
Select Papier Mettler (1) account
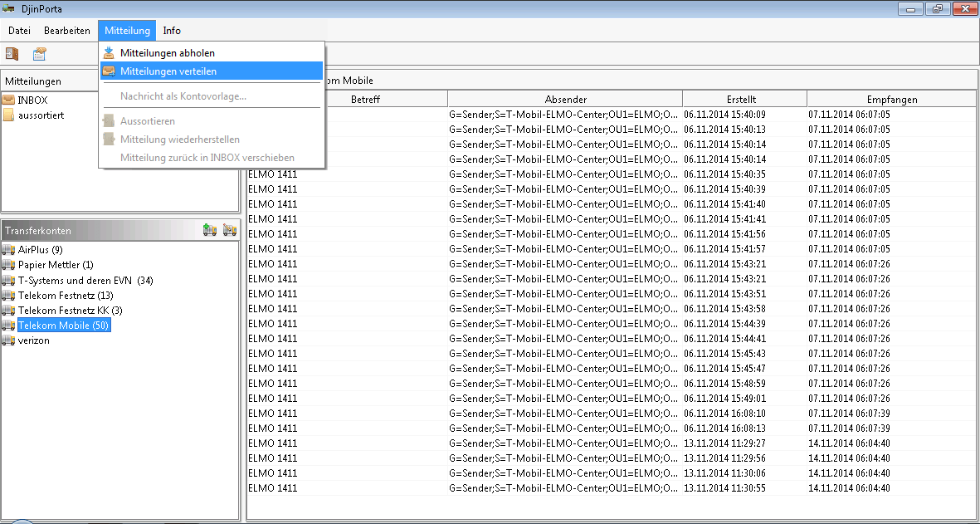coord(56,265)
